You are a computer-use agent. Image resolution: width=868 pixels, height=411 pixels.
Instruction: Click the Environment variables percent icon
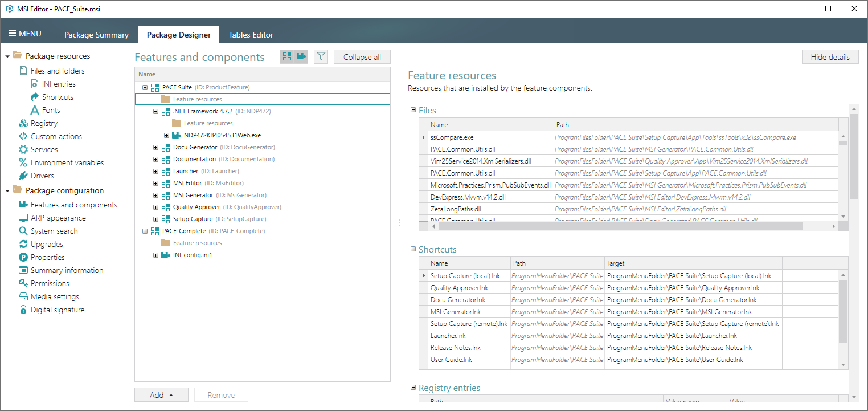tap(23, 162)
